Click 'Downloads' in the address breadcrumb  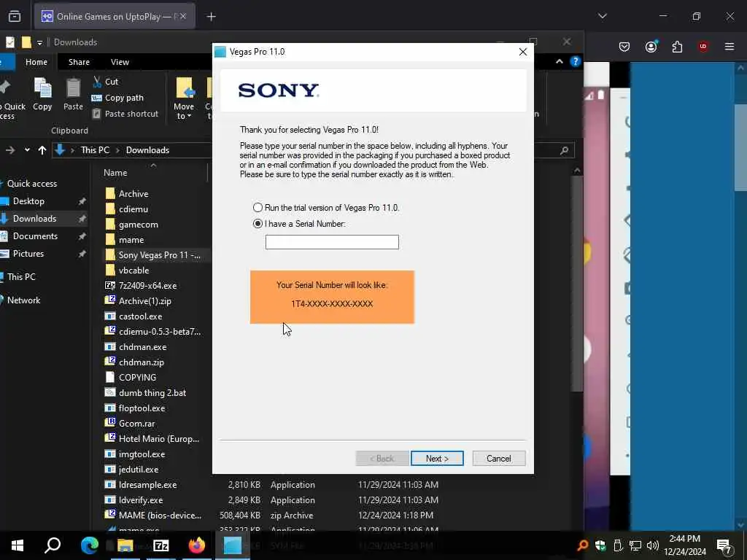click(x=147, y=150)
